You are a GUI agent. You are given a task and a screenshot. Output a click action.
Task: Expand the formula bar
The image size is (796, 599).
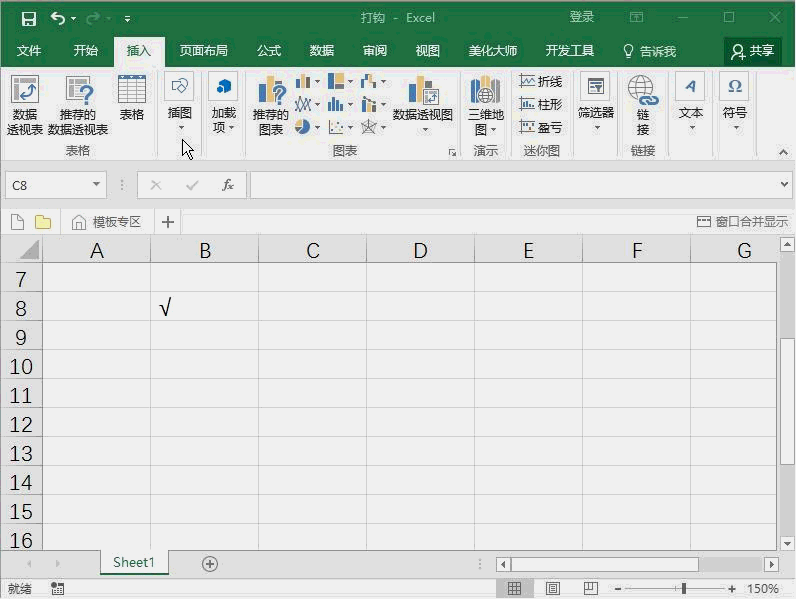point(784,184)
